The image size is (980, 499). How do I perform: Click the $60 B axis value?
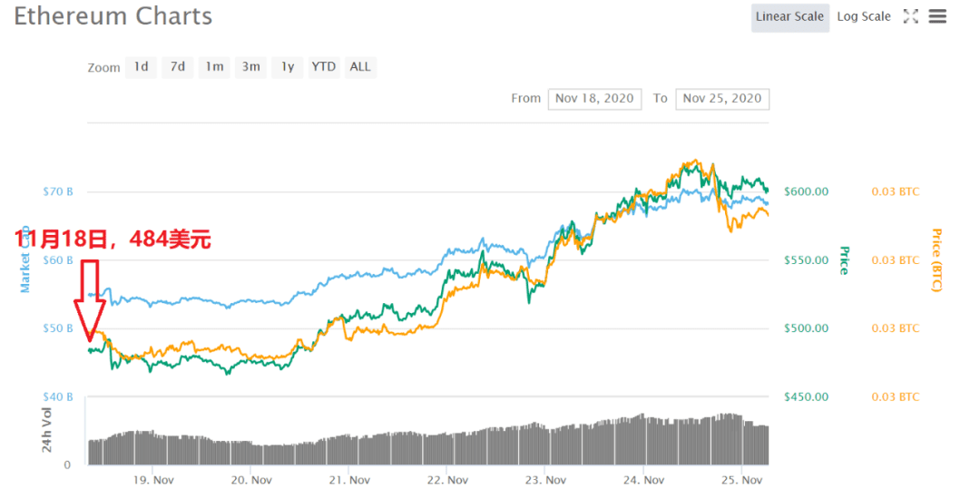[57, 259]
